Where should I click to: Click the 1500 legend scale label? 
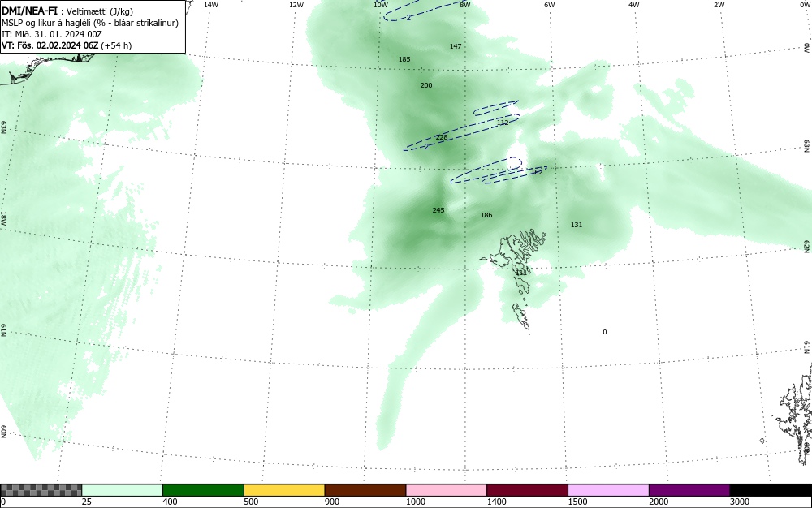(x=577, y=502)
